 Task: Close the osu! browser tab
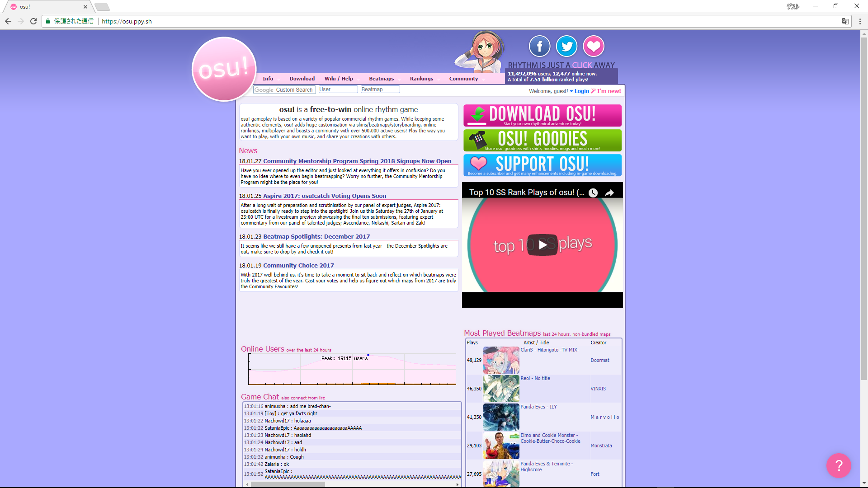click(x=85, y=7)
